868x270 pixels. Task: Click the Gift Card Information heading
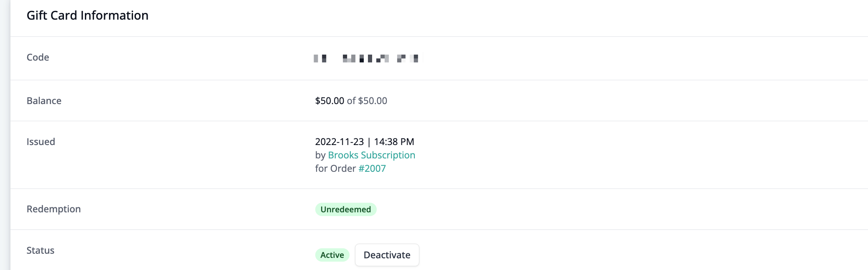point(87,15)
